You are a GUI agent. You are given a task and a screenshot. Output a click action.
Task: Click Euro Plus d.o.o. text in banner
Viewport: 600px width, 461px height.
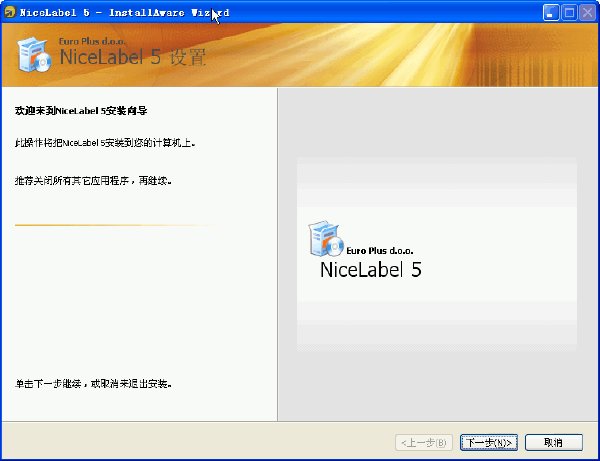[92, 41]
